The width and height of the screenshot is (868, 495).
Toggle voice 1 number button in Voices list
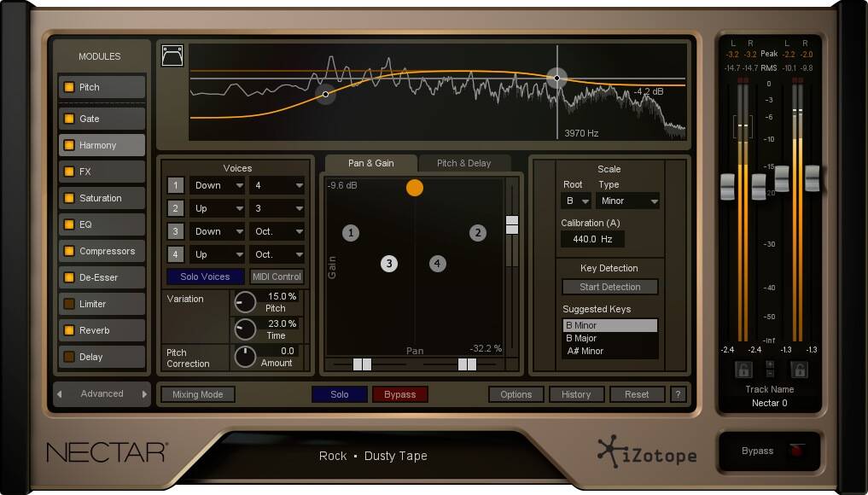click(176, 185)
